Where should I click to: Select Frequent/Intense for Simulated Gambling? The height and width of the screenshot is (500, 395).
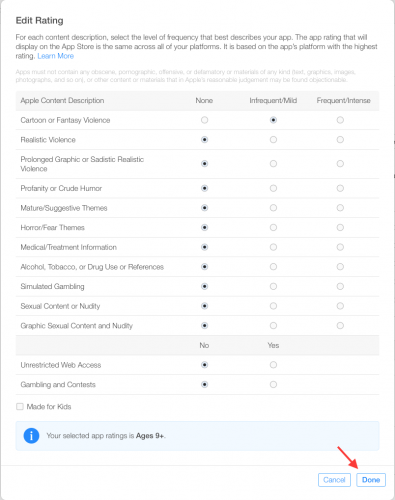click(x=340, y=286)
